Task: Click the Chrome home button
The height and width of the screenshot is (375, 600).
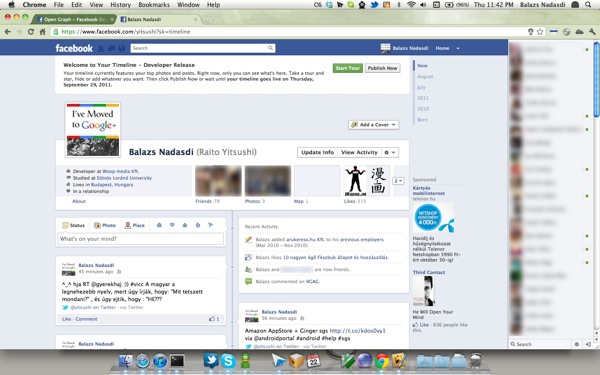Action: pos(42,32)
